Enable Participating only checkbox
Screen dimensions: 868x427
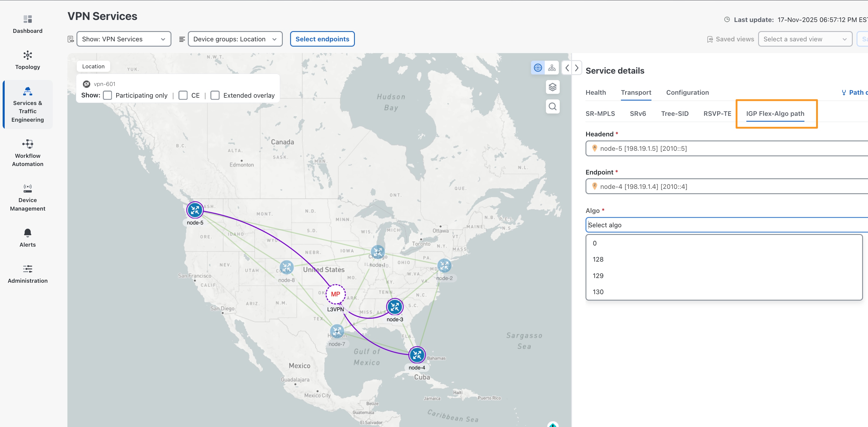pos(108,95)
